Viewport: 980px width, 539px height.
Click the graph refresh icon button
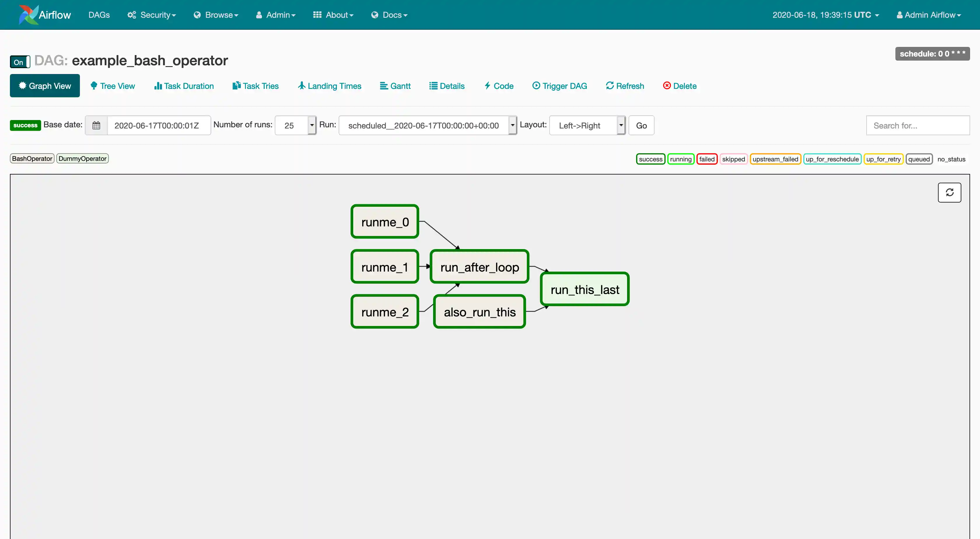(x=949, y=192)
